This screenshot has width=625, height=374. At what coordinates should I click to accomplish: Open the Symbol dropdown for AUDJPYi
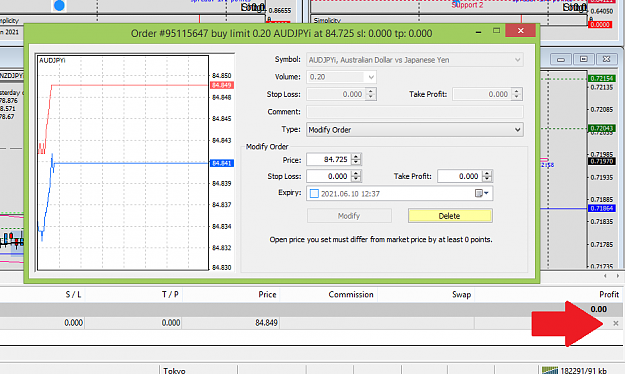(x=415, y=60)
